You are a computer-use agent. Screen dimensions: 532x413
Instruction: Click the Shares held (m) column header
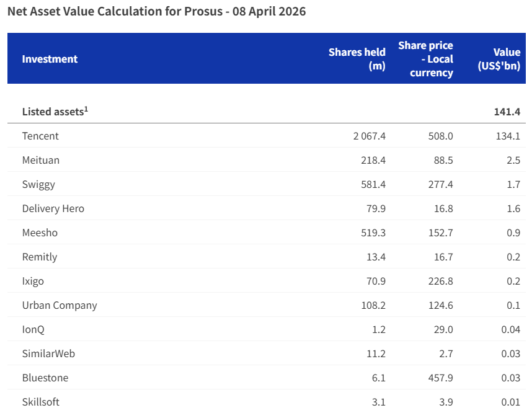[x=357, y=59]
